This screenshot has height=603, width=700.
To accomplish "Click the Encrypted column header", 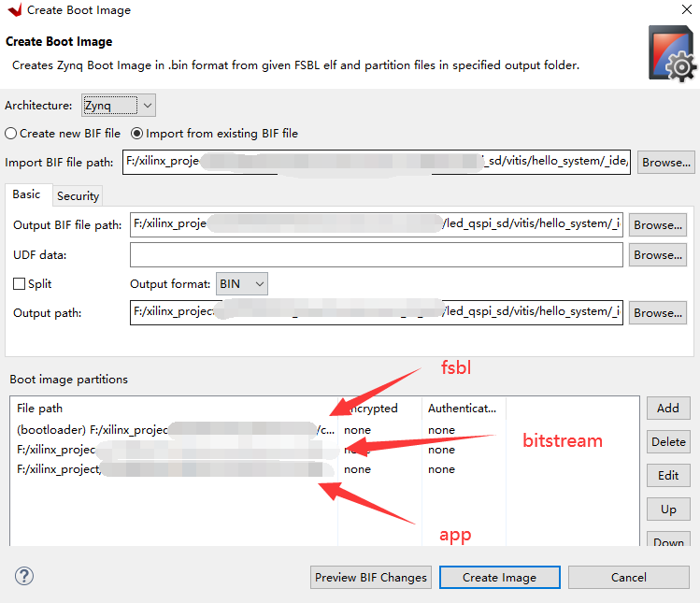I will [379, 409].
